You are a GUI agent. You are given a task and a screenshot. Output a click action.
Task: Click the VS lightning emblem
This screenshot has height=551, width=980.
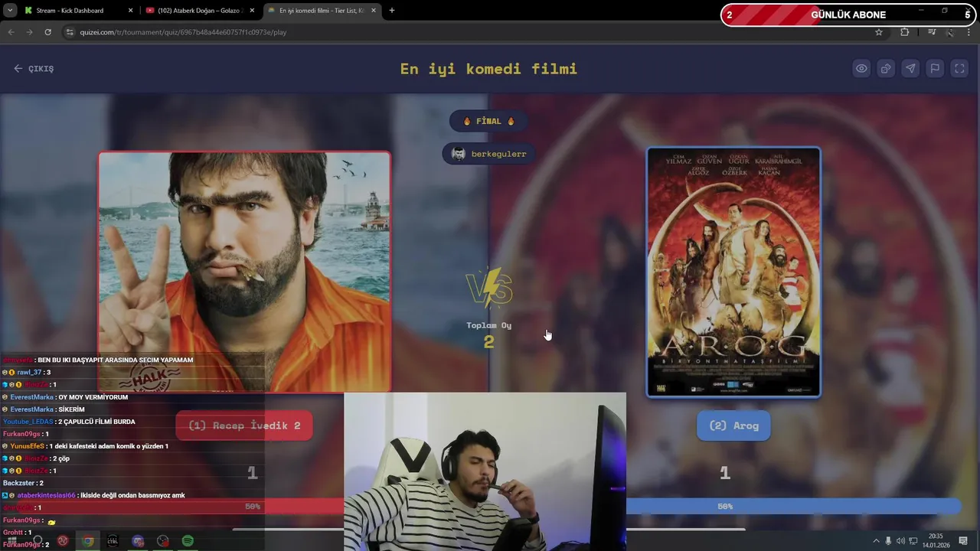(x=489, y=289)
